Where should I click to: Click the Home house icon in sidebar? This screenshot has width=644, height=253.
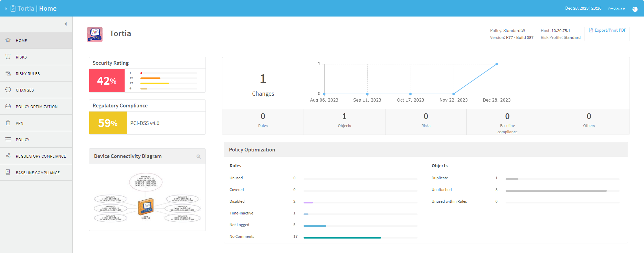[8, 40]
